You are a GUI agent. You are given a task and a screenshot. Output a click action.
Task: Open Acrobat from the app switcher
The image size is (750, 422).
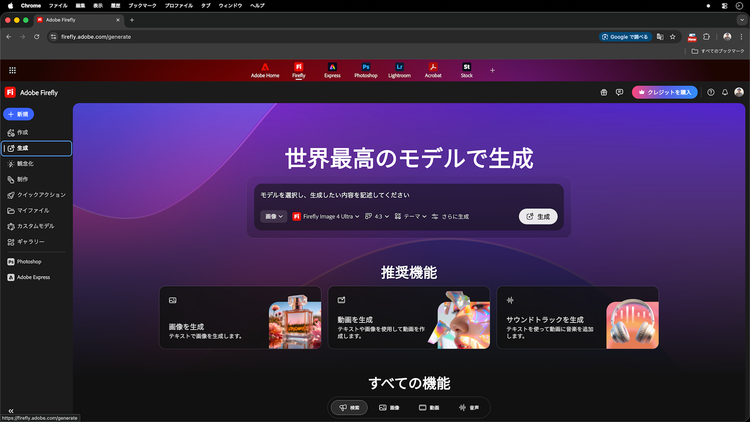coord(433,69)
